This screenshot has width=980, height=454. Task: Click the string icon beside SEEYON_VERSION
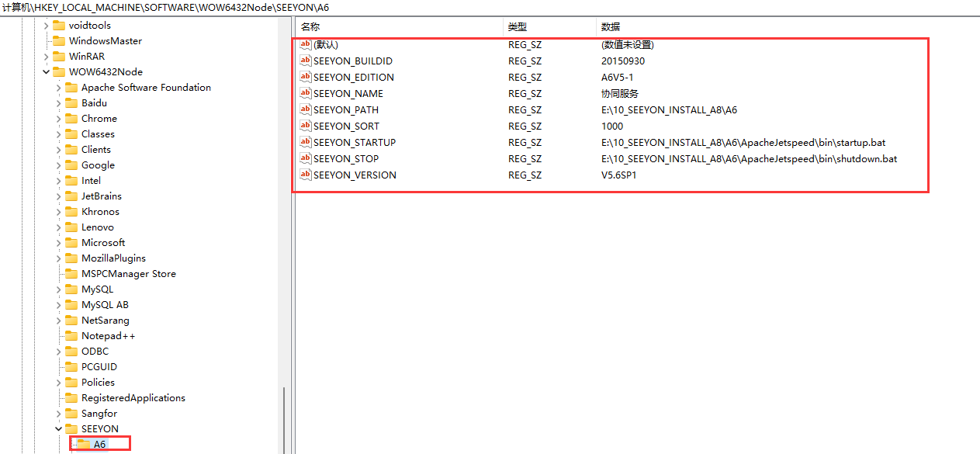[x=306, y=175]
